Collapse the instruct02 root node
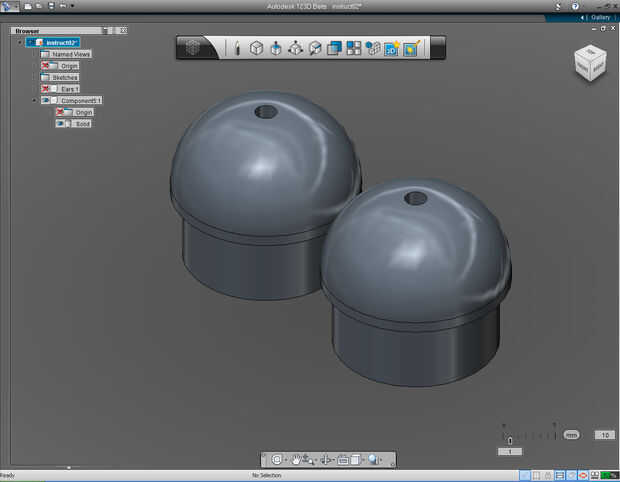This screenshot has height=482, width=620. tap(20, 42)
